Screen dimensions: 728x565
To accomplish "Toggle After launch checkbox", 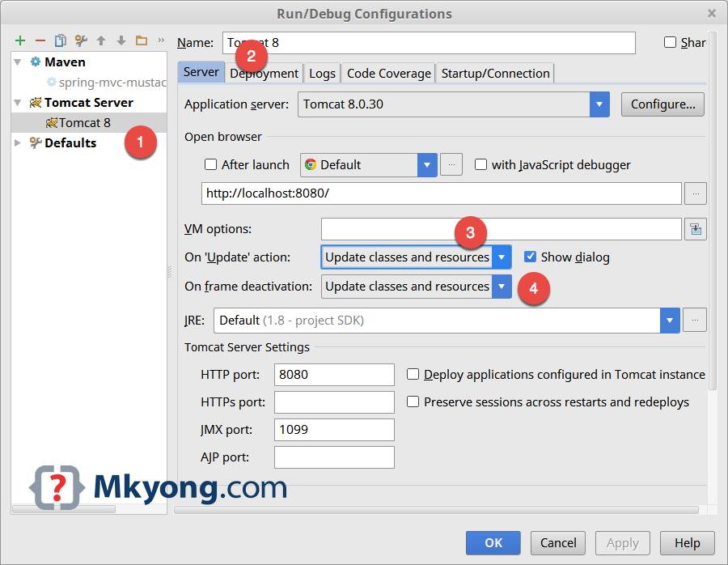I will (211, 164).
